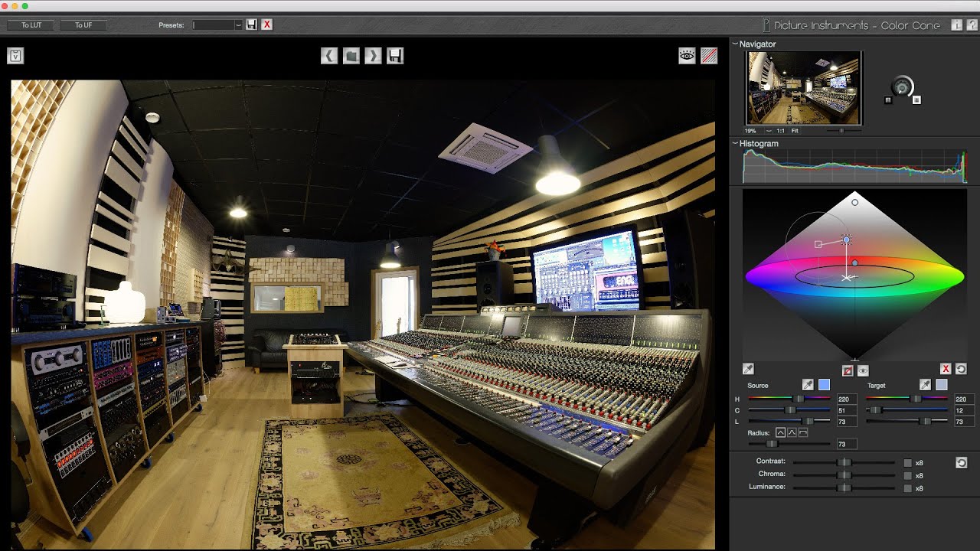Click the pale blue Target color swatch
Viewport: 980px width, 551px height.
pos(941,385)
